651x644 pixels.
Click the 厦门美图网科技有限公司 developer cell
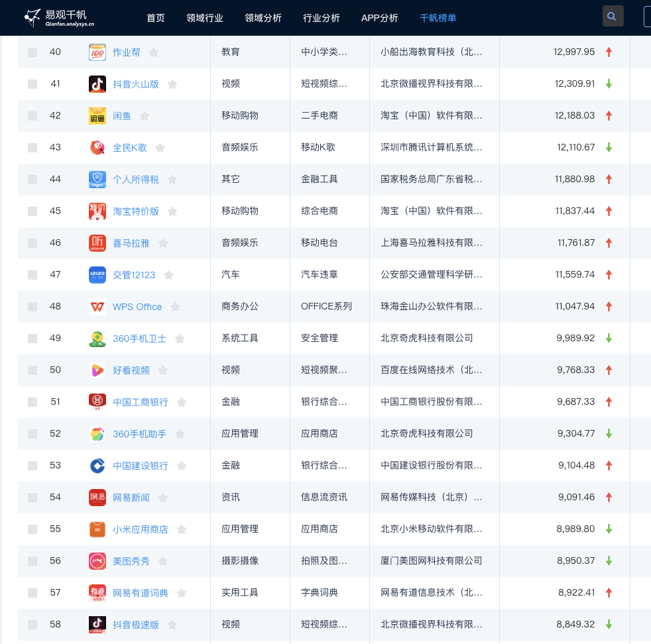tap(432, 561)
